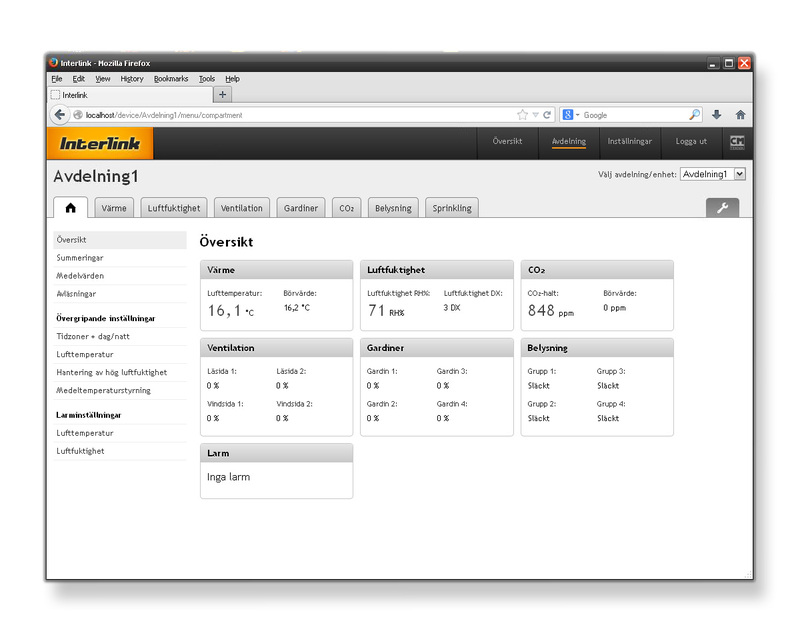Viewport: 800px width, 633px height.
Task: Click the 16,1 °C temperature reading
Action: (x=231, y=311)
